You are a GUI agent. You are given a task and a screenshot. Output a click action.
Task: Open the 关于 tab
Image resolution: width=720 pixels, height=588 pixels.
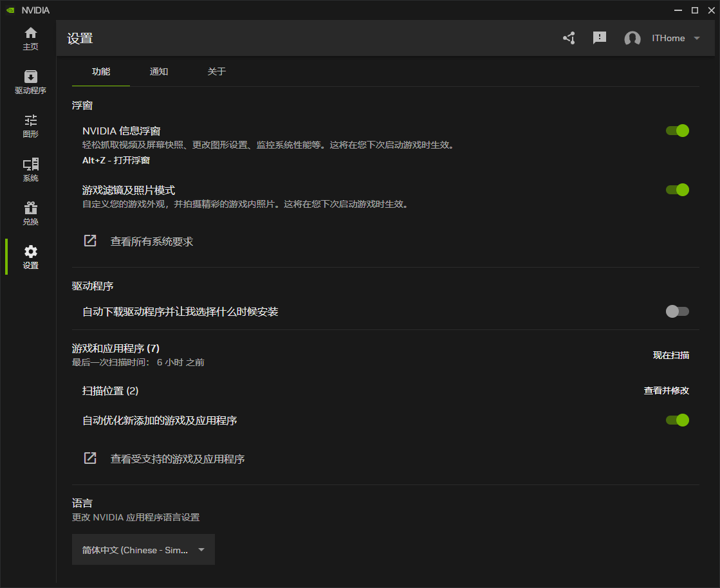coord(217,71)
